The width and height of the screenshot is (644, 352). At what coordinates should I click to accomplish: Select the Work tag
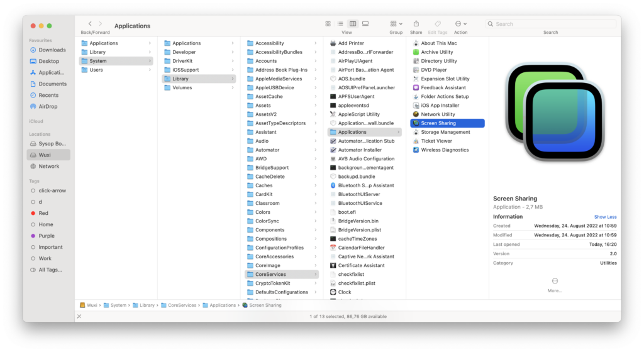48,258
